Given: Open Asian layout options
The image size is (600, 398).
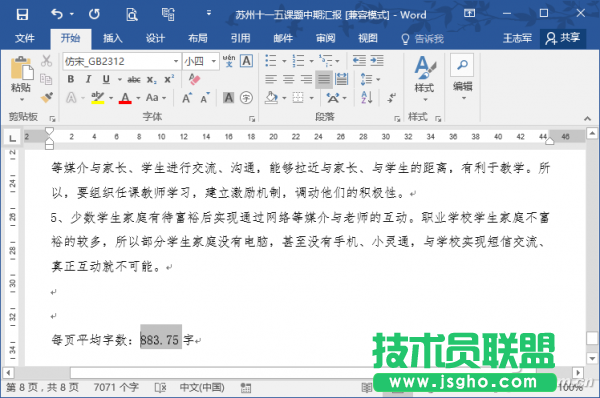Looking at the screenshot, I should (x=336, y=98).
